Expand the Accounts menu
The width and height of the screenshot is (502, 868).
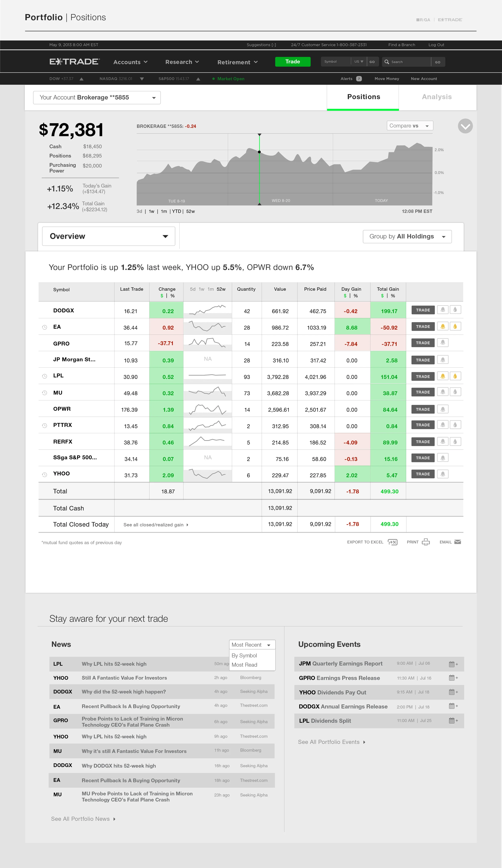131,62
